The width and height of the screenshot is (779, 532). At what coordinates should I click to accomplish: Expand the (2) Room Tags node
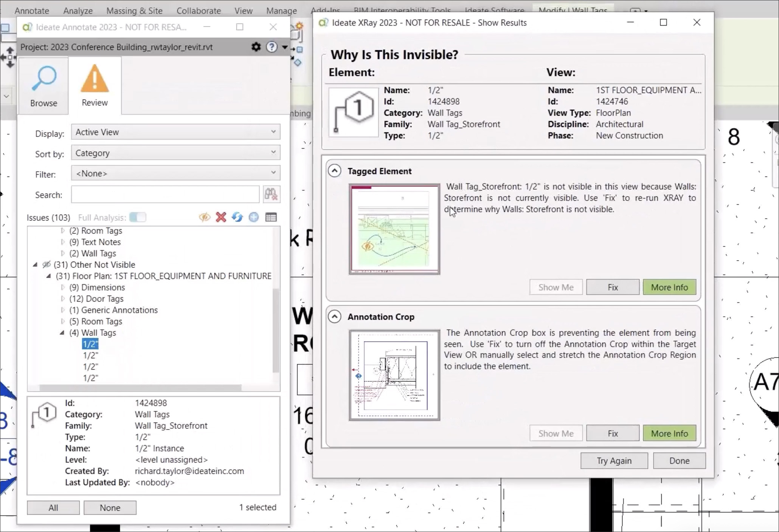pos(63,230)
